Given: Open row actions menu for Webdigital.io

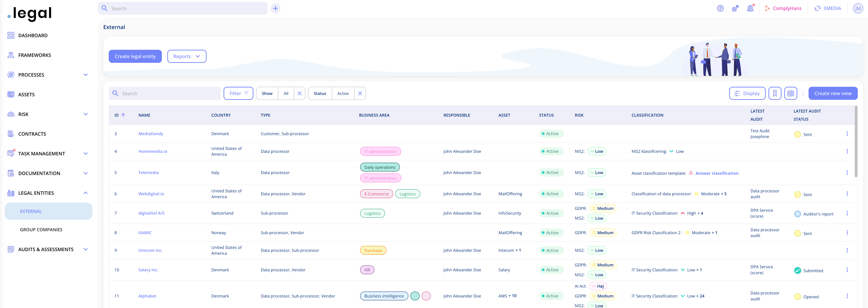Looking at the screenshot, I should point(847,194).
